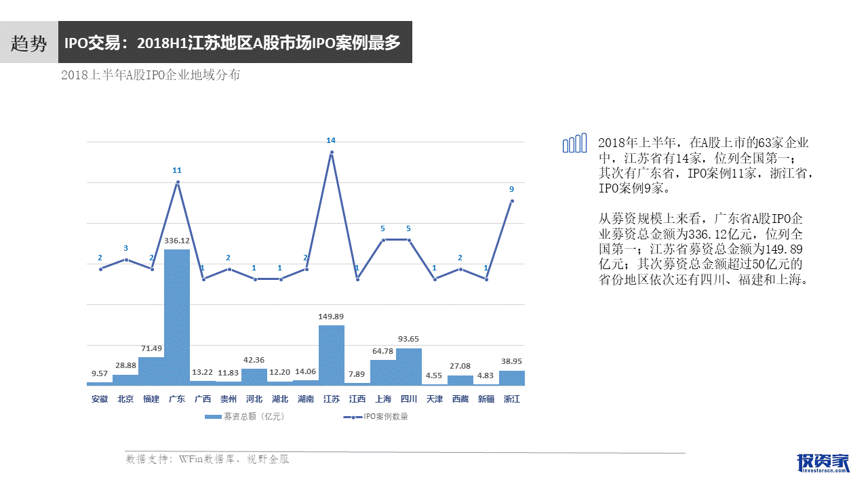Click the 数据支持 source footnote text
This screenshot has height=488, width=868.
[x=208, y=460]
